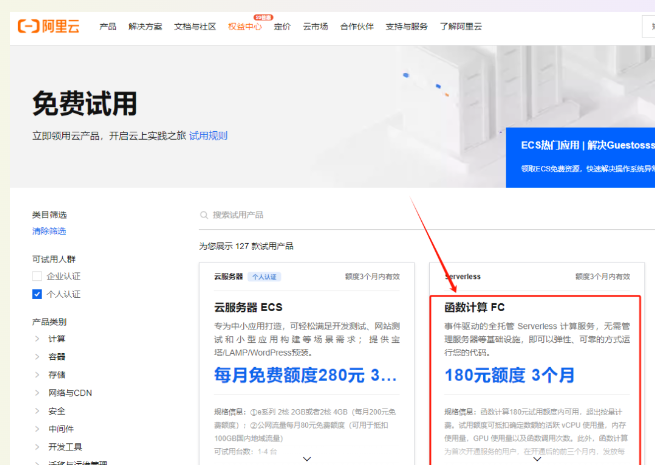This screenshot has height=465, width=655.
Task: Click the Serverless label on the FC card
Action: pyautogui.click(x=462, y=277)
